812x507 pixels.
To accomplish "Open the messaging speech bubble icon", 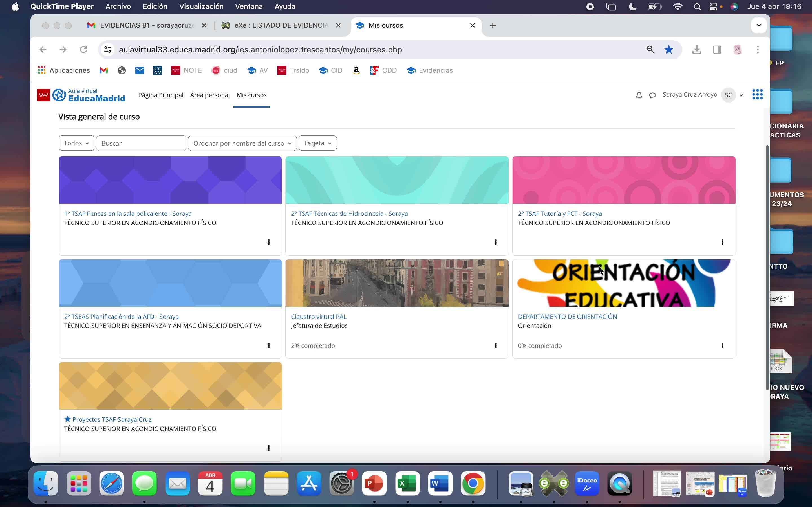I will click(652, 95).
